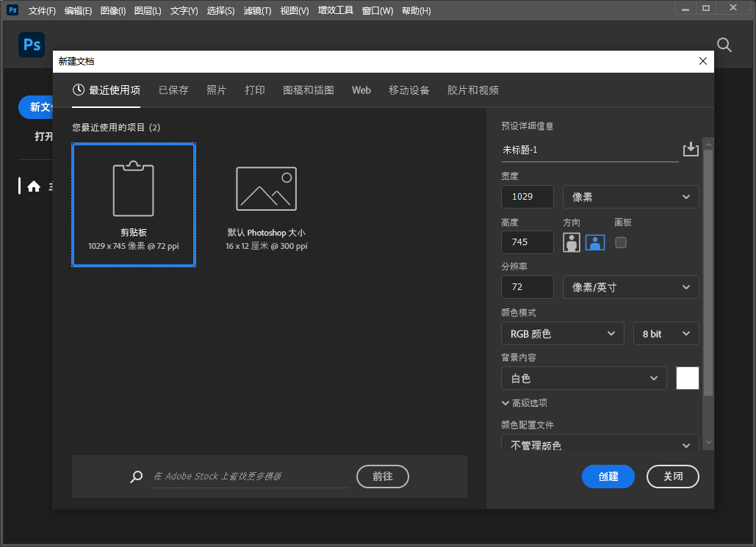This screenshot has width=756, height=547.
Task: Enable the 画板 checkbox
Action: pos(620,242)
